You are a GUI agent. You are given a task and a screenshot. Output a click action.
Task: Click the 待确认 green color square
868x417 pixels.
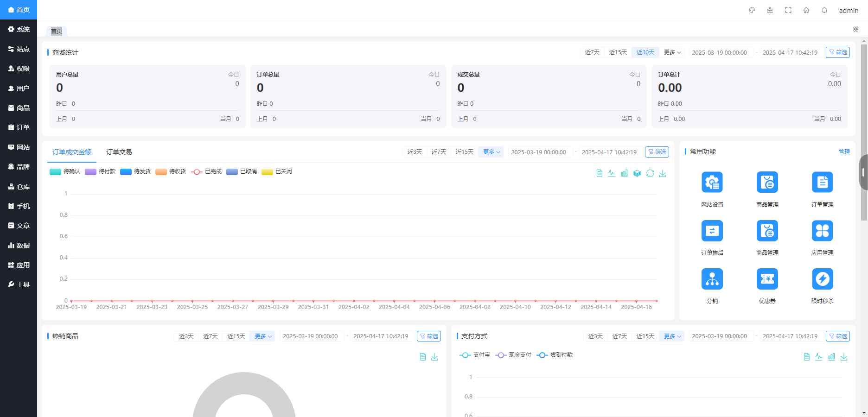(55, 171)
